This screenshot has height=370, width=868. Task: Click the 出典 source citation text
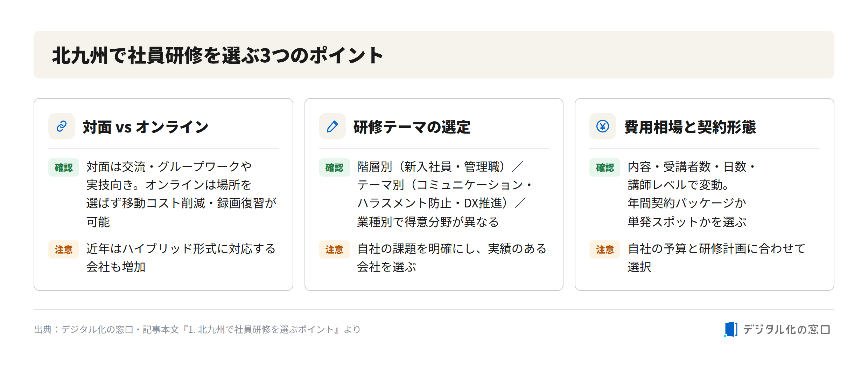[197, 329]
